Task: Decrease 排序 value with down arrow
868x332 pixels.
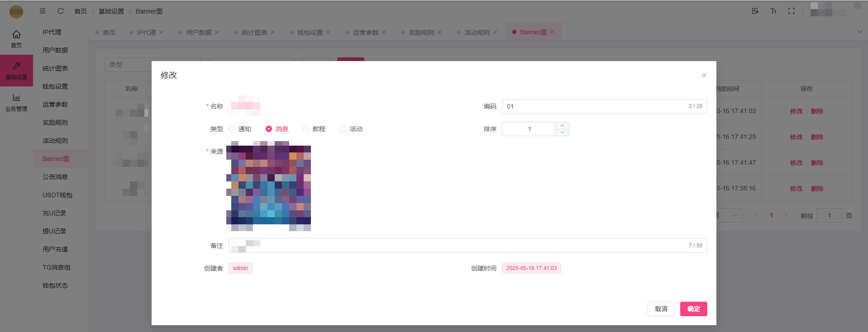Action: [x=562, y=133]
